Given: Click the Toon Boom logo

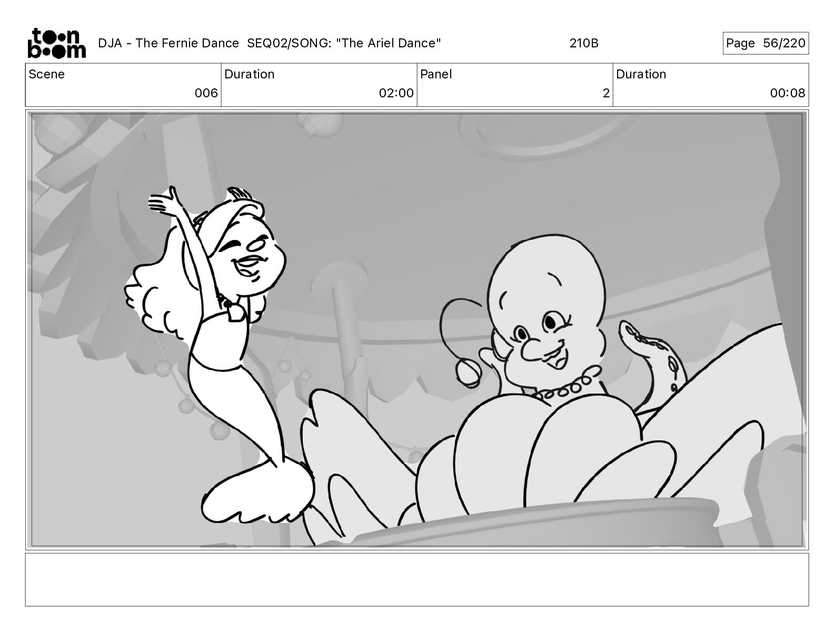Looking at the screenshot, I should pyautogui.click(x=56, y=43).
